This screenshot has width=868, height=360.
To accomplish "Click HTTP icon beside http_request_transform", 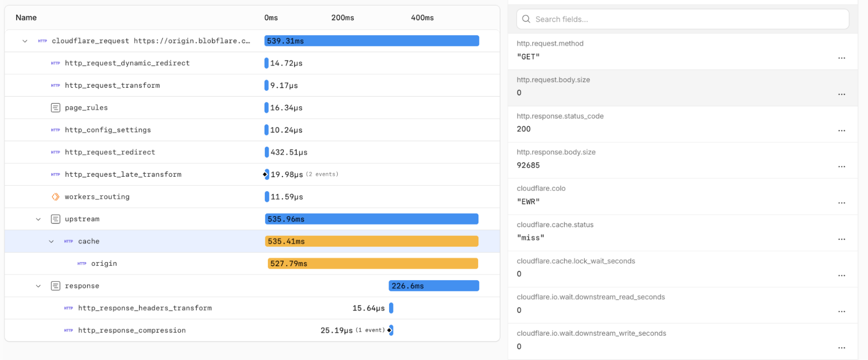I will (x=56, y=85).
